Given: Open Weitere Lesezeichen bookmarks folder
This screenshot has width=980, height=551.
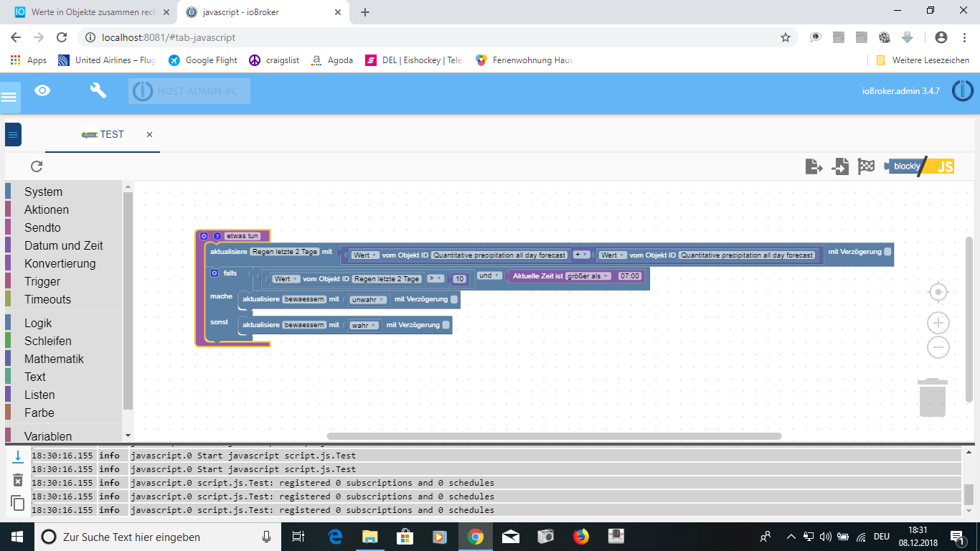Looking at the screenshot, I should (923, 60).
